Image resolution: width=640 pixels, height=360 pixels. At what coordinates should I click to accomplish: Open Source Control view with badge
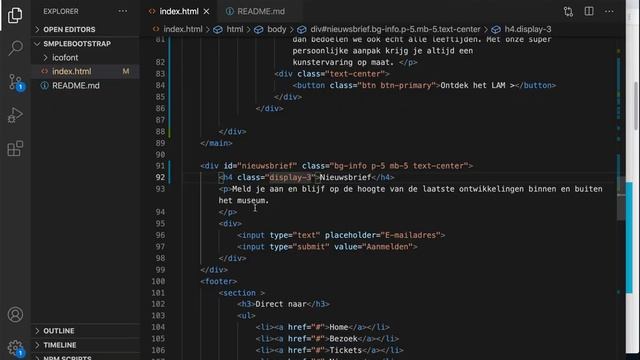16,82
